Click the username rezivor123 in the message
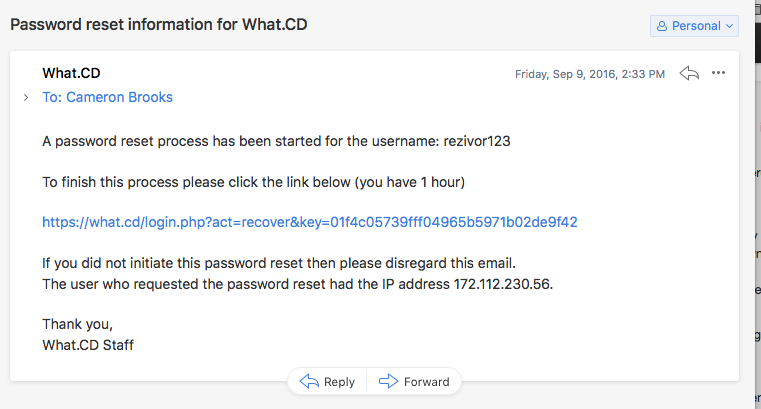 [477, 141]
